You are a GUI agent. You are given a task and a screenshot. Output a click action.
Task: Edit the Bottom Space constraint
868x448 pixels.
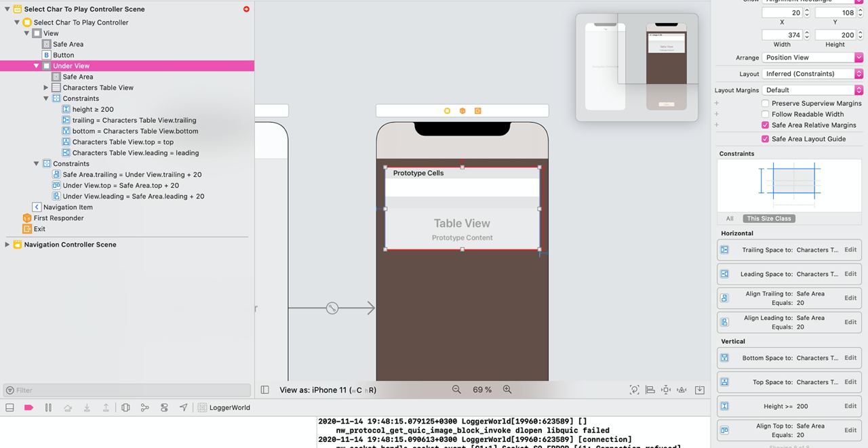click(850, 358)
